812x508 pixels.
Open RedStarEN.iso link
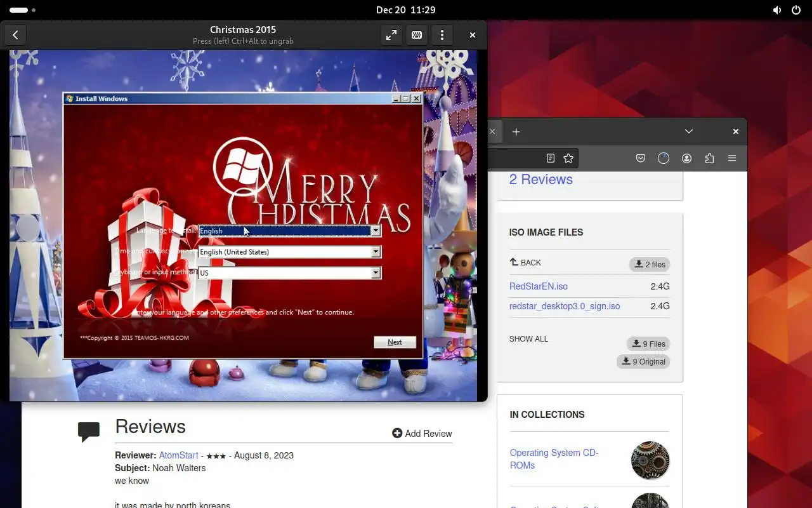(x=539, y=286)
